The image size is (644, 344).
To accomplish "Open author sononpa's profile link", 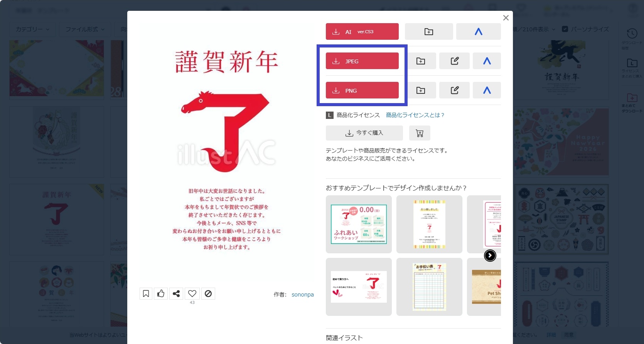I will (302, 295).
